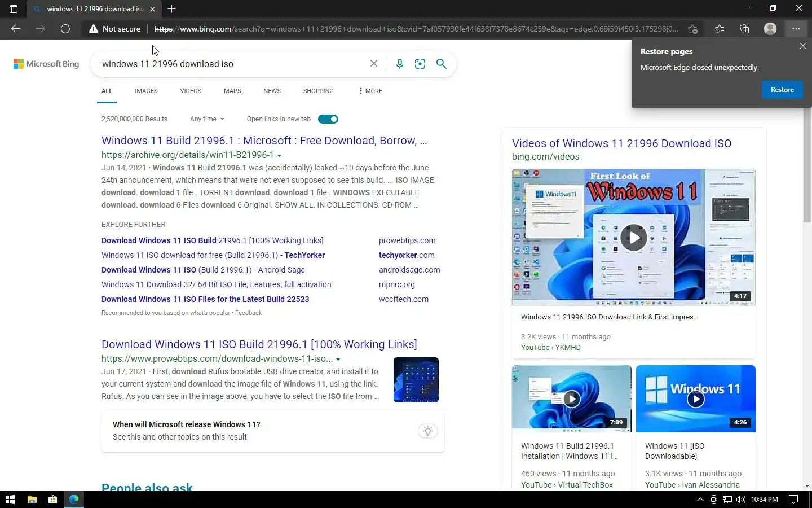The image size is (812, 508).
Task: Open the Any time filter dropdown
Action: tap(207, 119)
